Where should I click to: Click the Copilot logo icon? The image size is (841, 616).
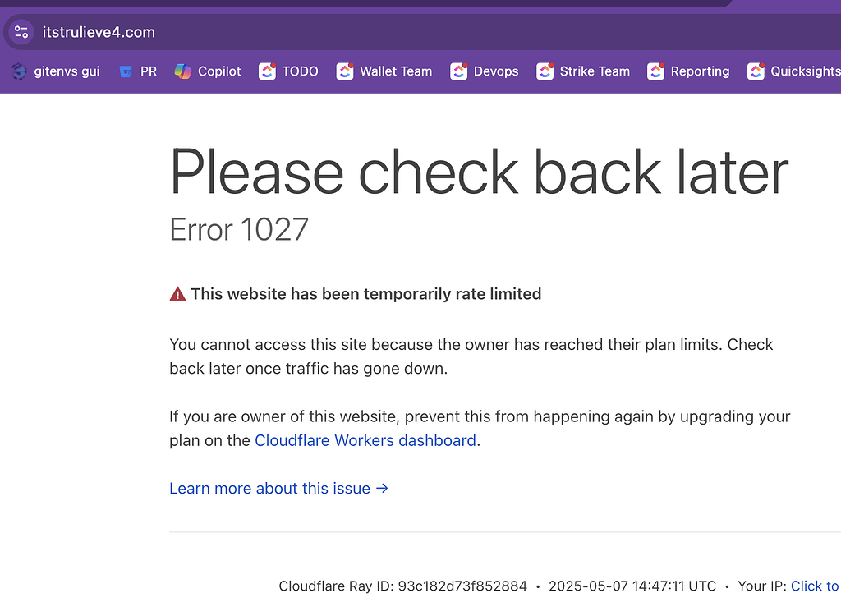click(183, 71)
